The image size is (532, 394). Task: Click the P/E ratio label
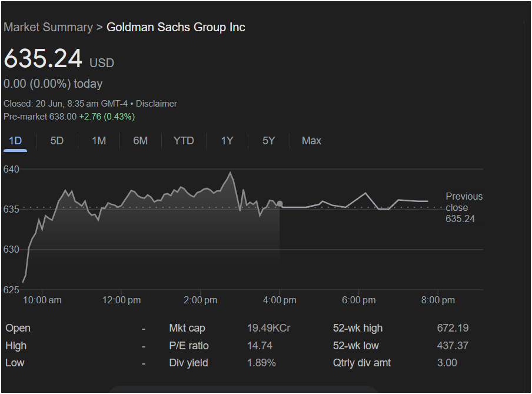189,346
